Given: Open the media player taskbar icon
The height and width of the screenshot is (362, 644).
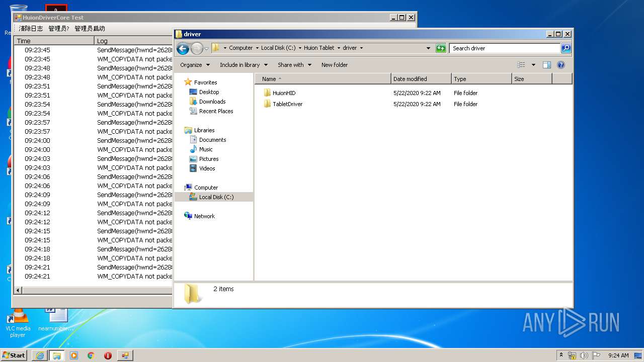Looking at the screenshot, I should click(74, 355).
